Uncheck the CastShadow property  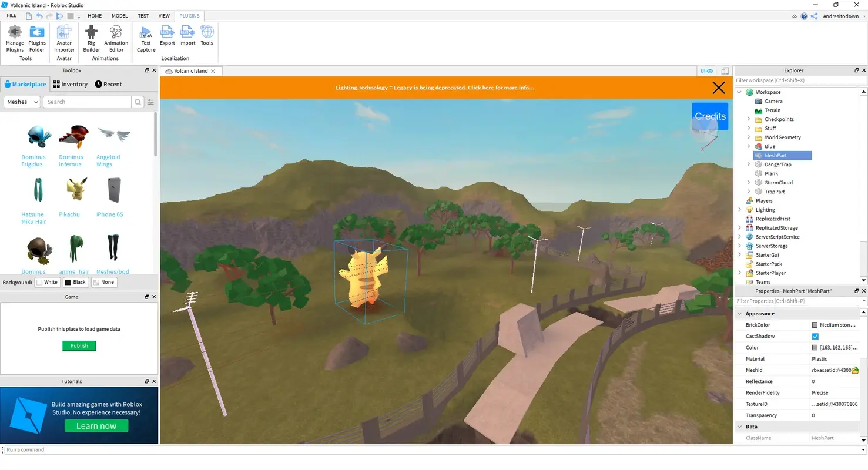point(815,336)
